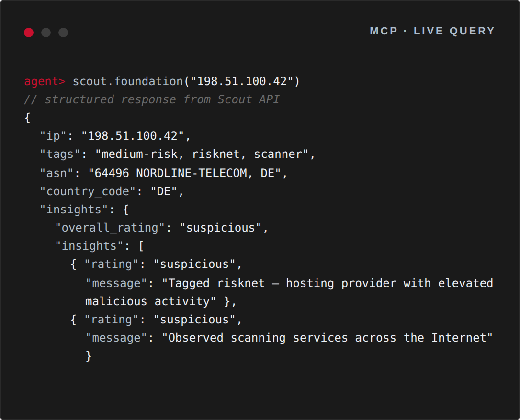Click the second "rating": "suspicious" entry

click(x=156, y=320)
